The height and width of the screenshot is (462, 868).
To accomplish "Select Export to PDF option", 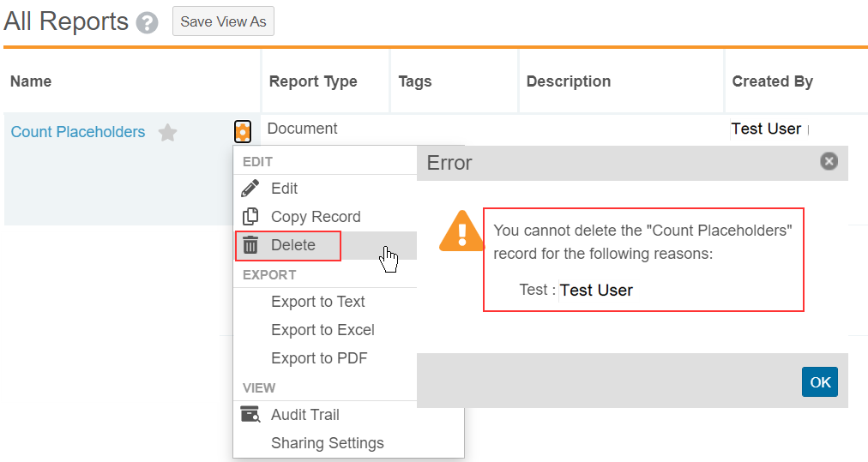I will point(319,358).
